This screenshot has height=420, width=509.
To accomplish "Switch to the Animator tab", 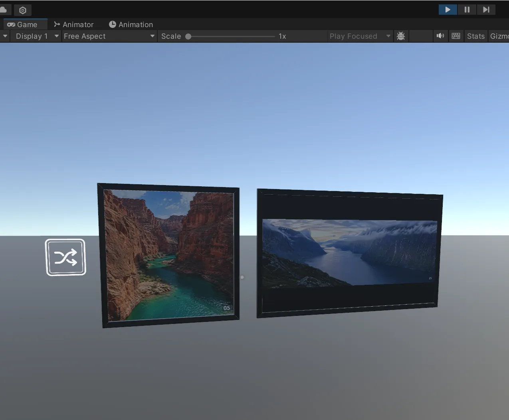I will [74, 24].
